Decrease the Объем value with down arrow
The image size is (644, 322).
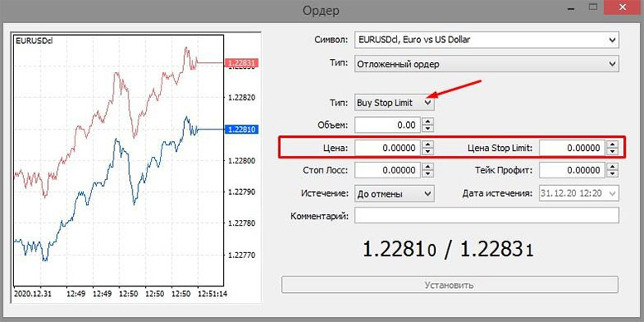(x=428, y=129)
